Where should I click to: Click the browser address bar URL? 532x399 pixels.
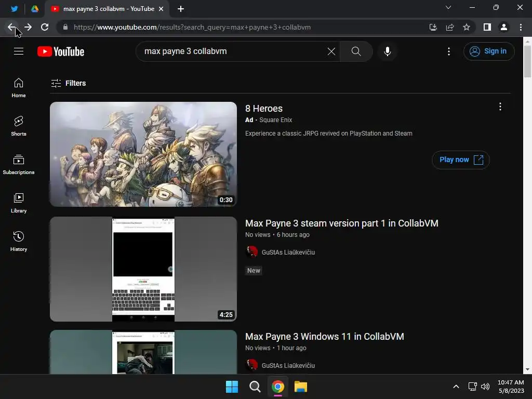tap(192, 27)
